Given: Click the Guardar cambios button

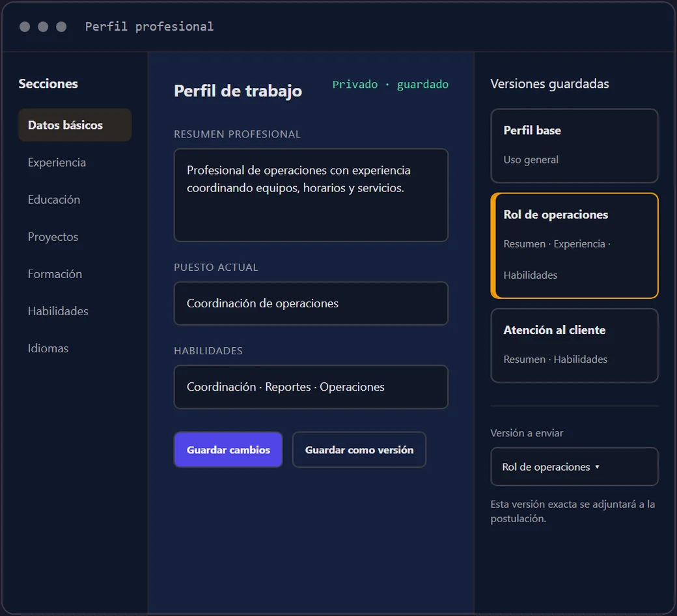Looking at the screenshot, I should click(228, 450).
